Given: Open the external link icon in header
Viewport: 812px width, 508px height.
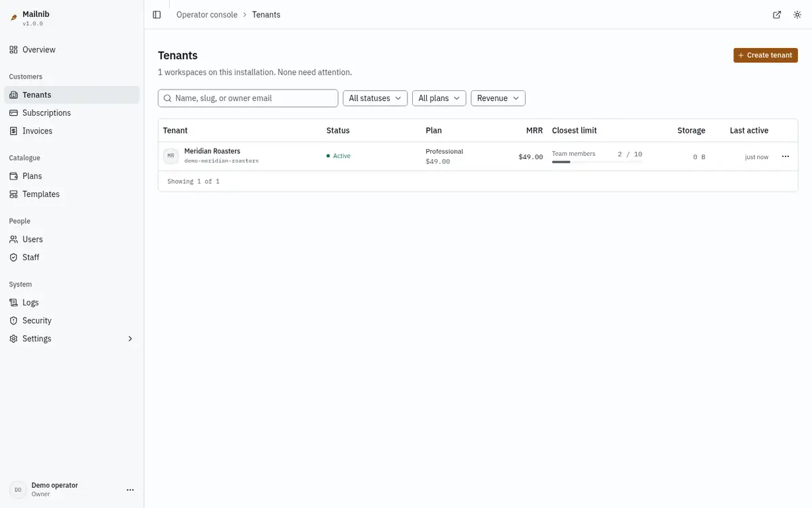Looking at the screenshot, I should (x=777, y=15).
